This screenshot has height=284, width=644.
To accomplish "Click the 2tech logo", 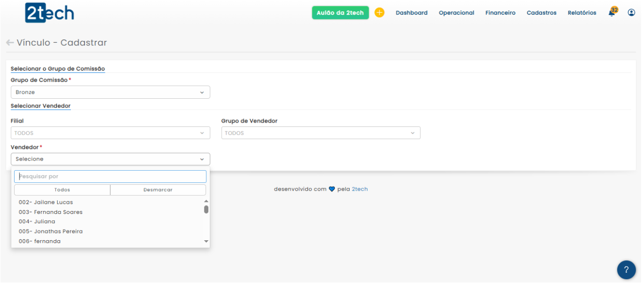I will click(50, 13).
